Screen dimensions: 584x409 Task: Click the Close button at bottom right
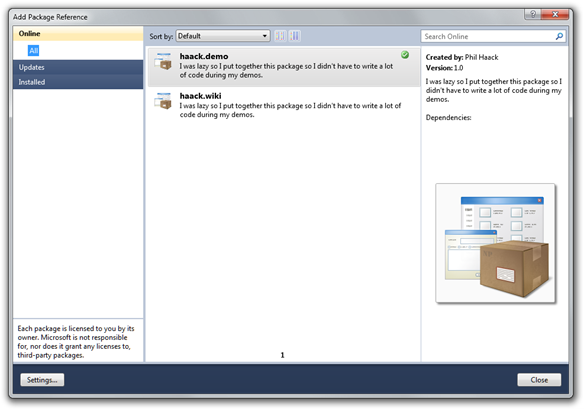(x=539, y=380)
